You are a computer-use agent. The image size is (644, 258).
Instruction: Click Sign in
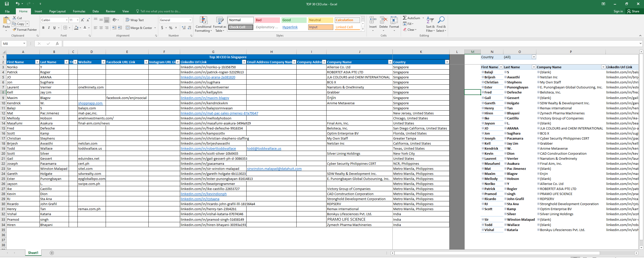point(618,11)
